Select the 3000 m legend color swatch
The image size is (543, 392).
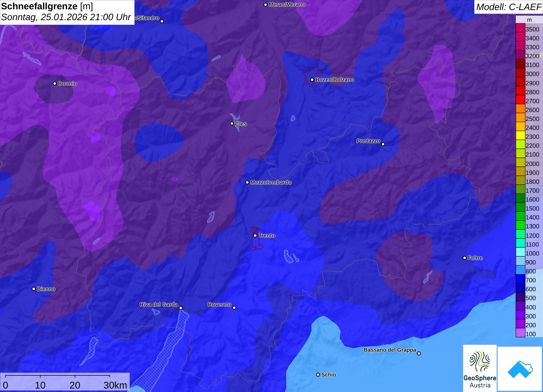pyautogui.click(x=521, y=73)
